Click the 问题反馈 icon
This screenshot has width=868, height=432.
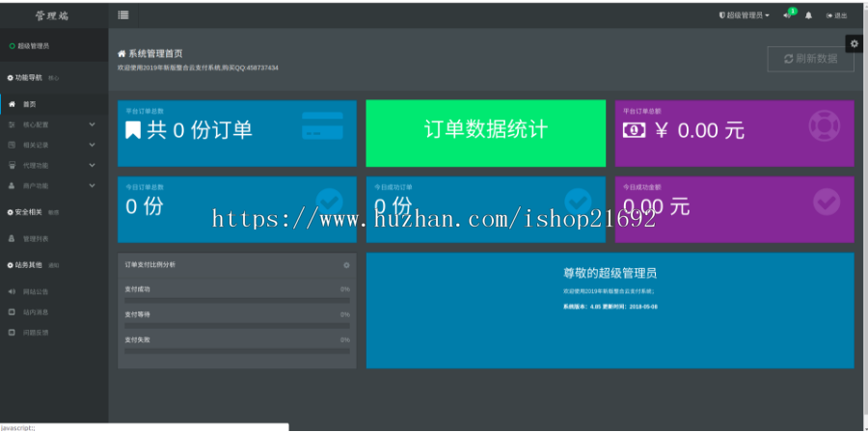click(13, 333)
